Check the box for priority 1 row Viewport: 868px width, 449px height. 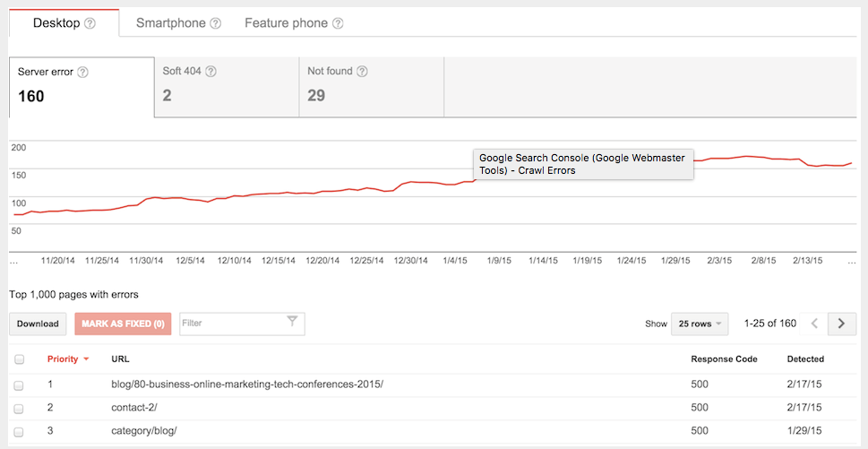tap(19, 385)
